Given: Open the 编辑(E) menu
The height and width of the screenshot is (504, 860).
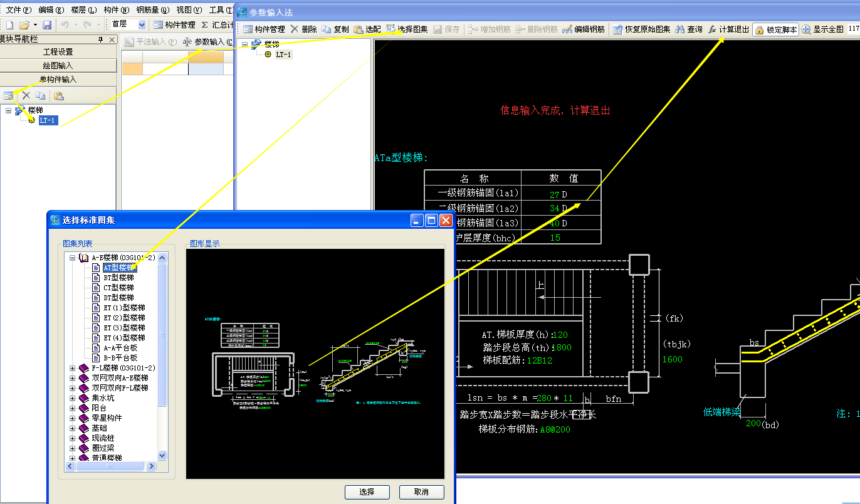Looking at the screenshot, I should click(51, 10).
